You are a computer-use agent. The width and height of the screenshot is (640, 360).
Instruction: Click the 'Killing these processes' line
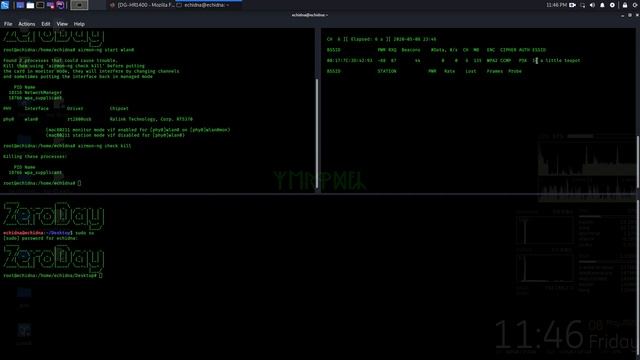click(x=35, y=156)
